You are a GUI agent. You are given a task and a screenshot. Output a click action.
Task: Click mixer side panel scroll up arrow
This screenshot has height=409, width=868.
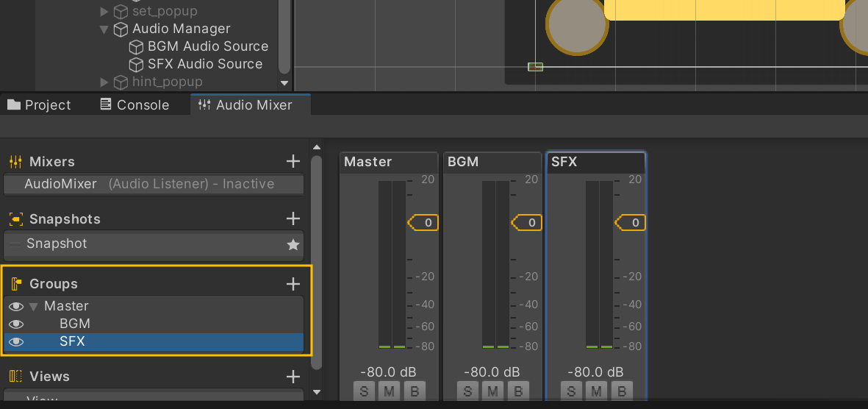[x=317, y=147]
